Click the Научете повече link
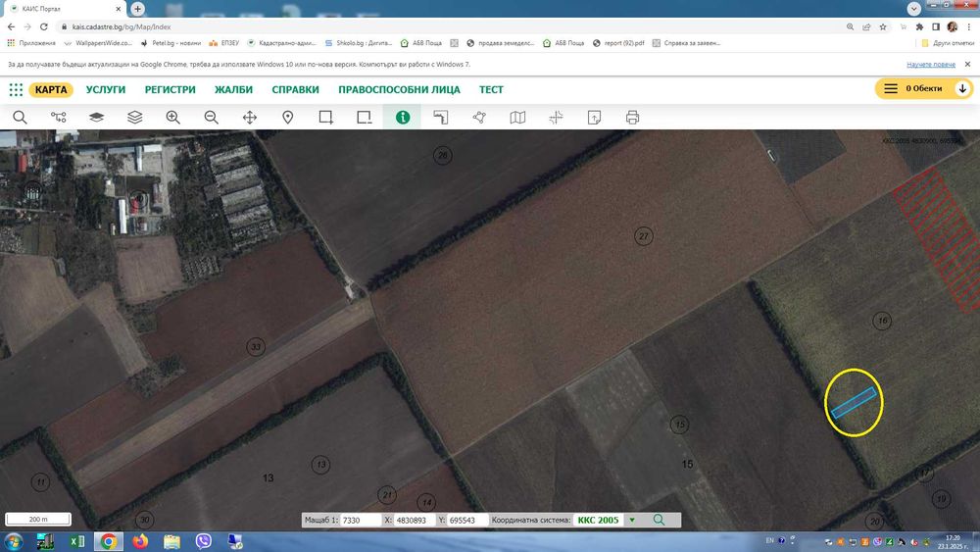 tap(931, 65)
